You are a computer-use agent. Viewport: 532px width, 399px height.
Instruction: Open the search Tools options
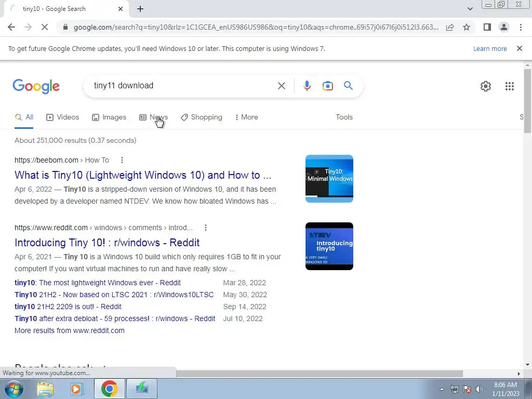pos(344,117)
